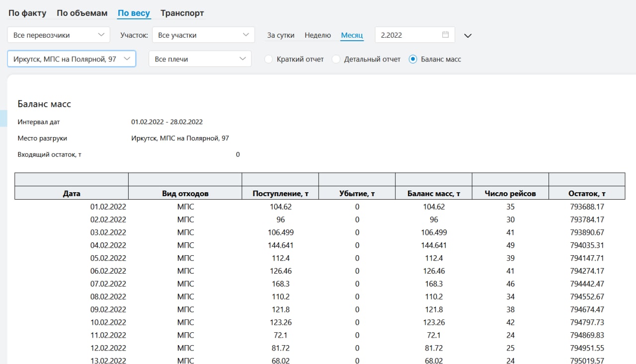Click the calendar icon in date field
Viewport: 636px width, 364px height.
(445, 35)
